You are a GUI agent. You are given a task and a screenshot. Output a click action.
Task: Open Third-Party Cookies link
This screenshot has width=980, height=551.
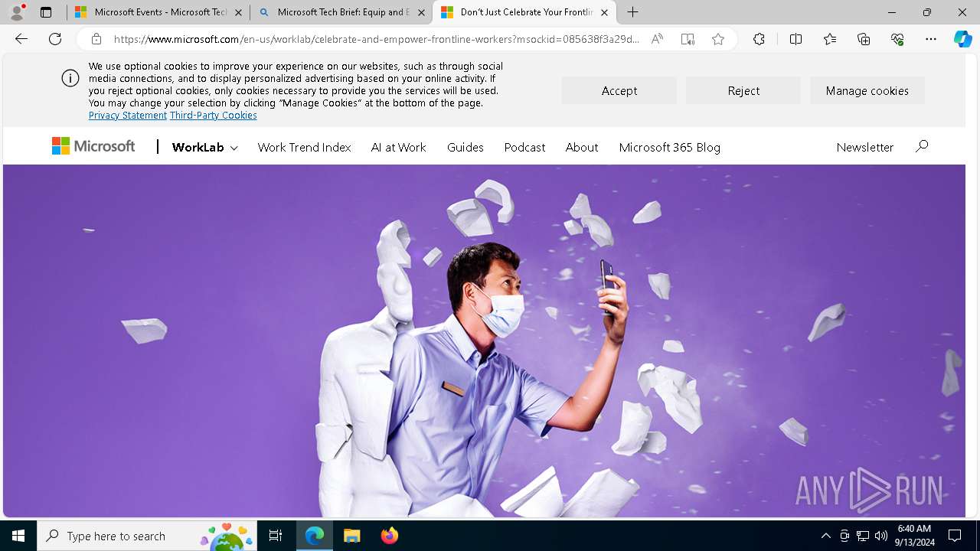click(x=213, y=115)
